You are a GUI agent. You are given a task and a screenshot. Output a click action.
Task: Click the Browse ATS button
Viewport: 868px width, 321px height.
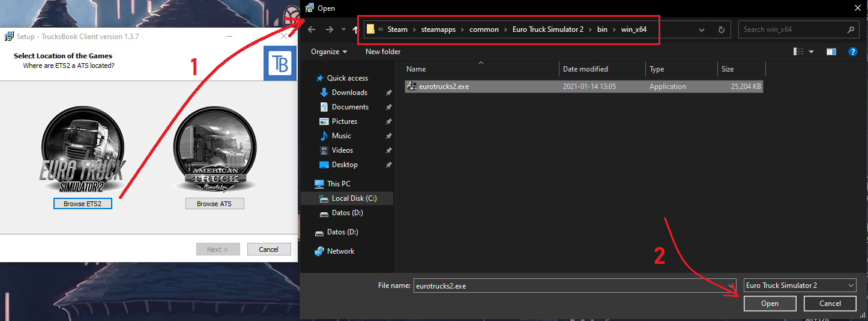coord(214,204)
